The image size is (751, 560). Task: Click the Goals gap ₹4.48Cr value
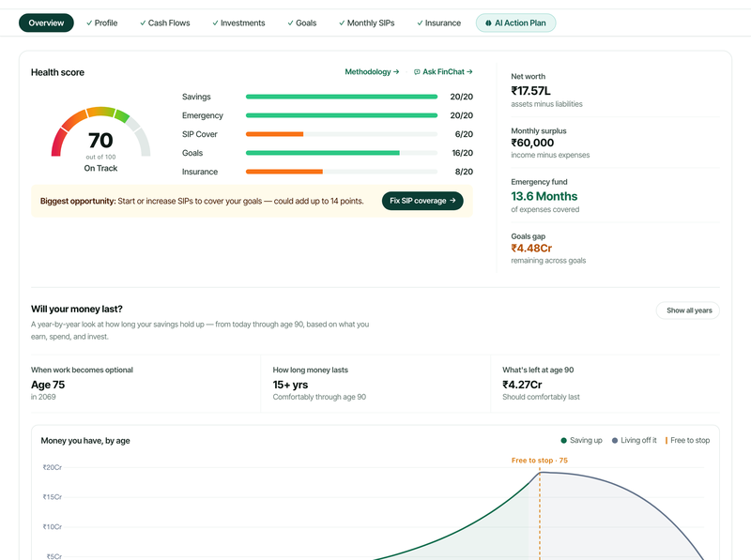click(531, 249)
